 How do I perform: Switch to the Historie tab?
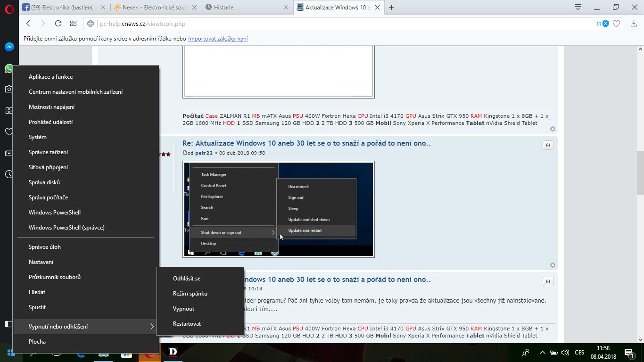(247, 7)
